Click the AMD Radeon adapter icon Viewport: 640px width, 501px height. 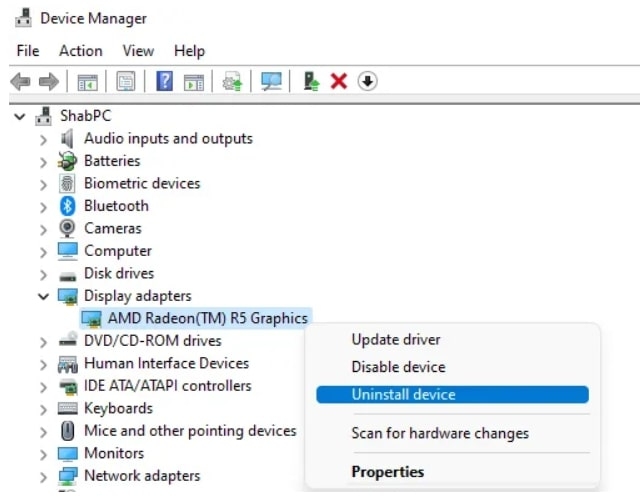[91, 319]
